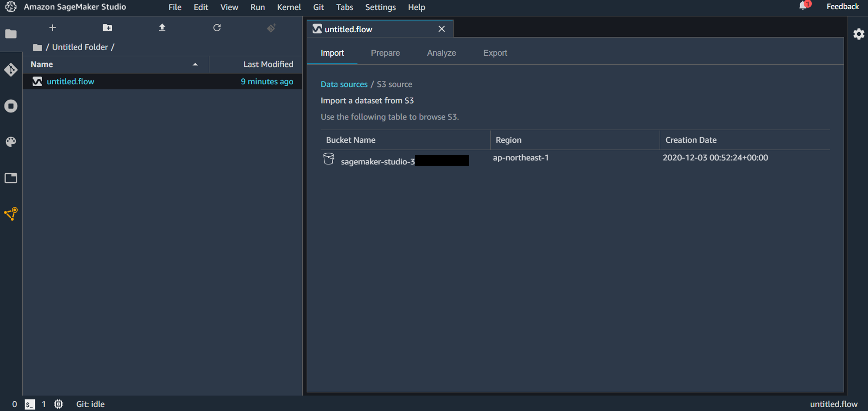Click the terminal icon in status bar
The image size is (868, 411).
pyautogui.click(x=30, y=404)
